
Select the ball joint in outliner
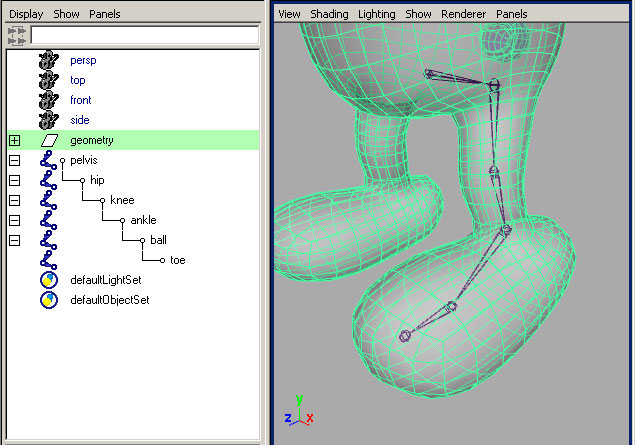coord(158,240)
